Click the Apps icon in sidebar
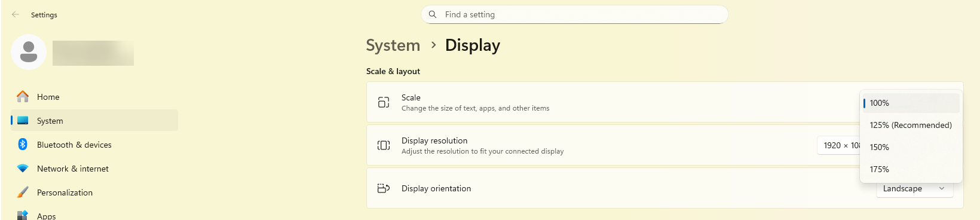The image size is (980, 220). pos(23,215)
